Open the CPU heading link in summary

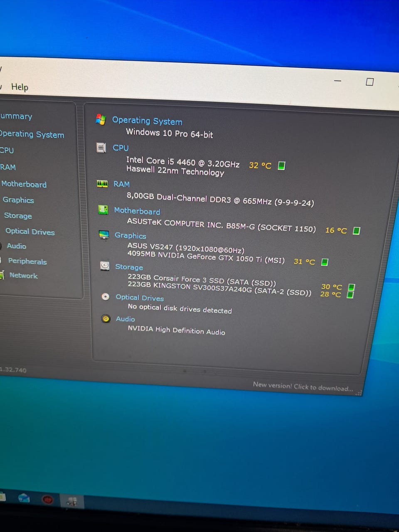[x=121, y=148]
